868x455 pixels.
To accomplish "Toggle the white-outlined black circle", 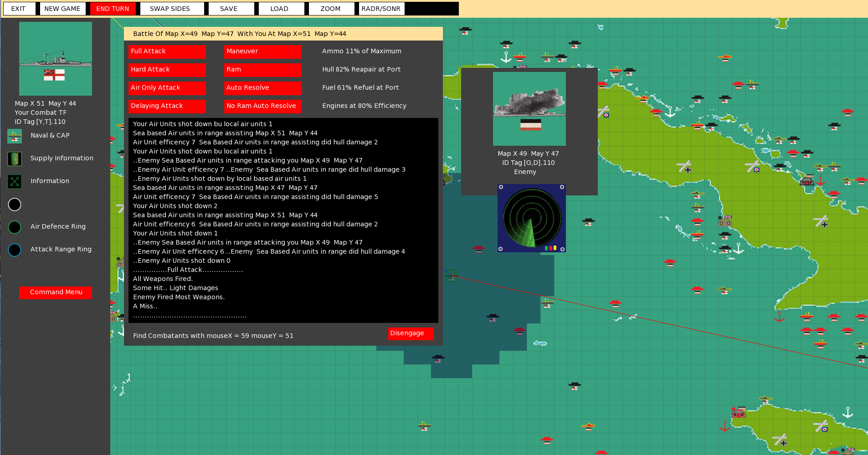I will 15,204.
